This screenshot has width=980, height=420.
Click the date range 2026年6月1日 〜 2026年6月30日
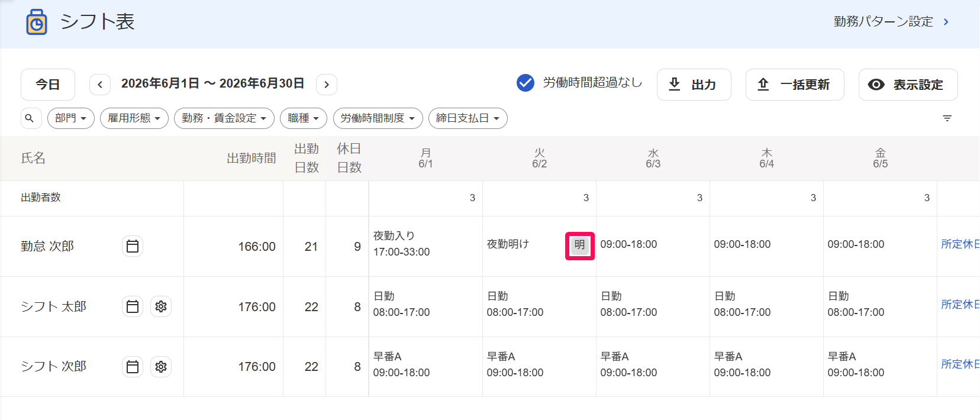tap(213, 83)
